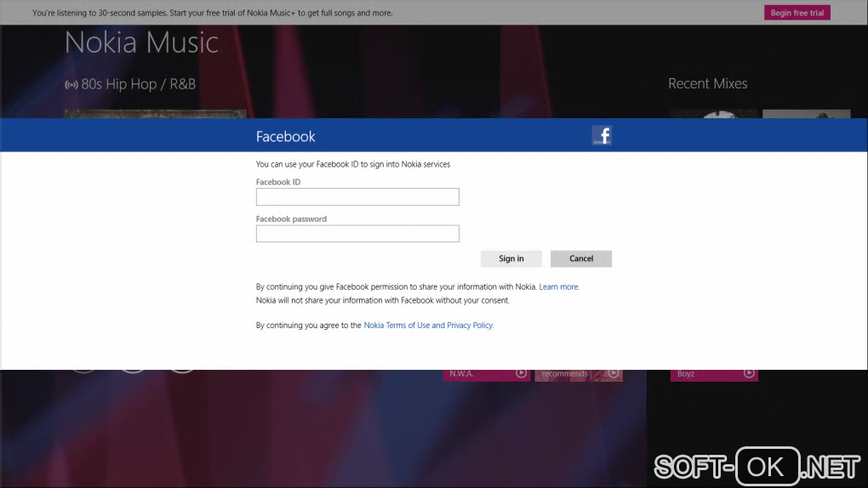
Task: Click the Nokia Music title
Action: click(x=142, y=43)
